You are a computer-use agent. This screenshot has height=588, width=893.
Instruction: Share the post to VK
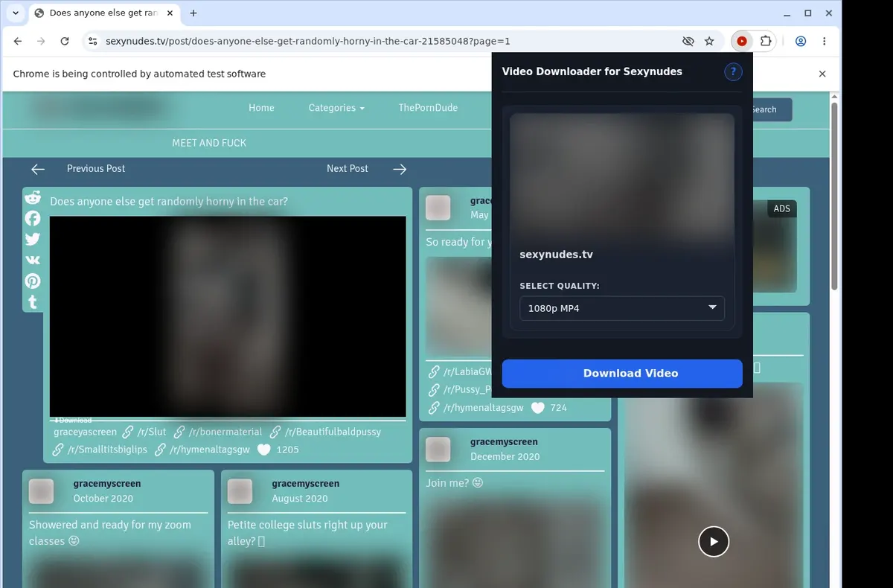click(x=33, y=260)
